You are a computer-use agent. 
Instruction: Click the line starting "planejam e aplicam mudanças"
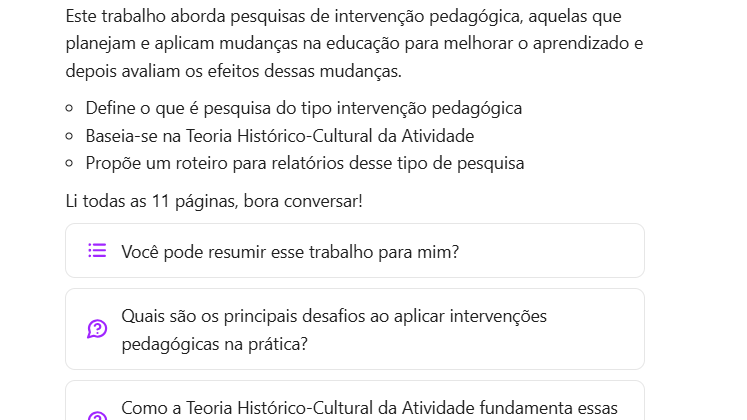pos(354,44)
